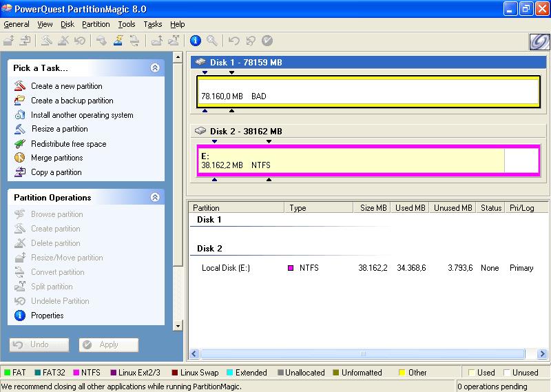
Task: Click the PowerQuest swirl logo icon
Action: 539,42
